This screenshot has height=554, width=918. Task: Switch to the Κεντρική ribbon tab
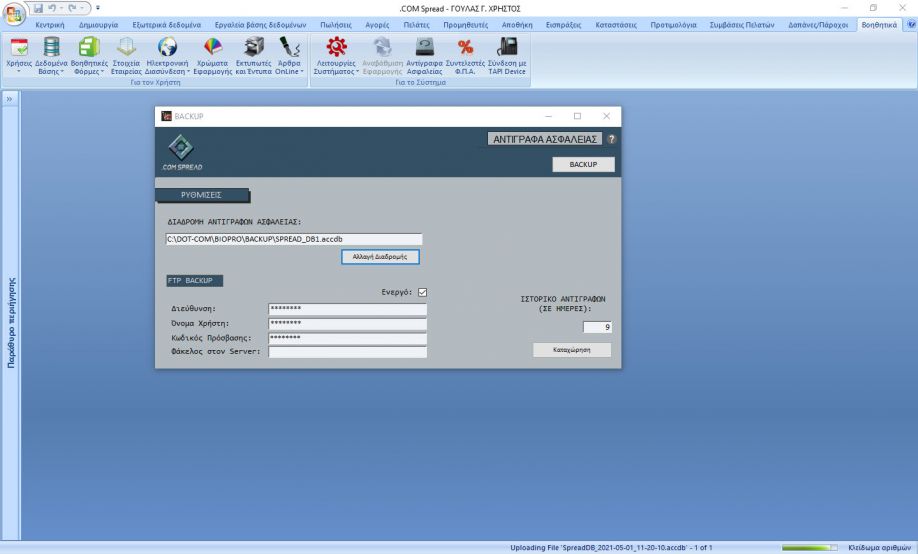[x=50, y=25]
